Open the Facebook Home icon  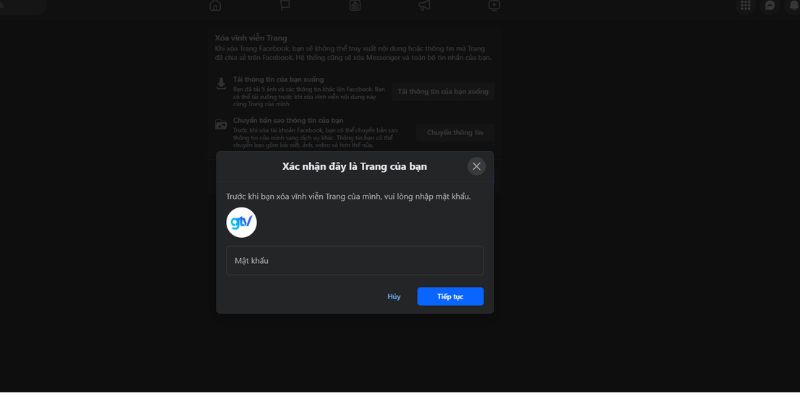coord(215,6)
